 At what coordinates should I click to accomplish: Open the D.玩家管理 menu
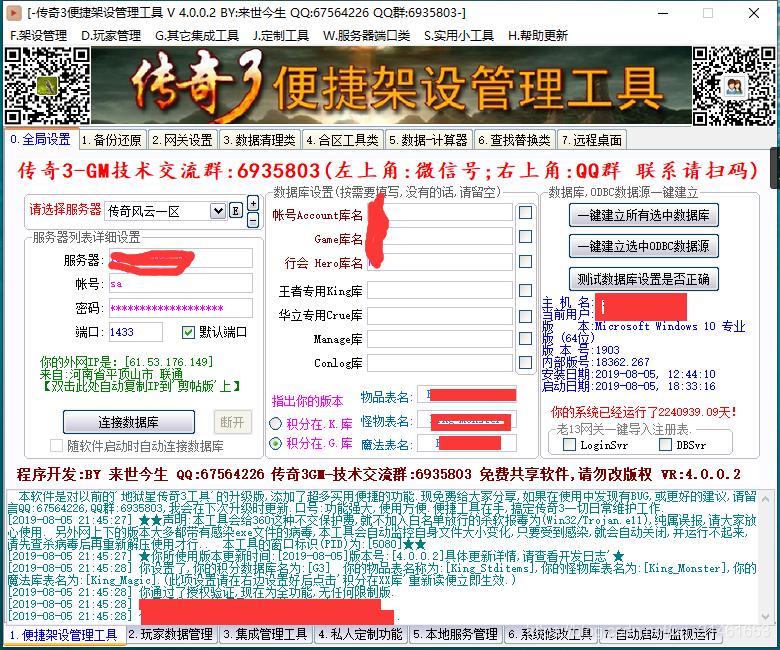point(111,35)
